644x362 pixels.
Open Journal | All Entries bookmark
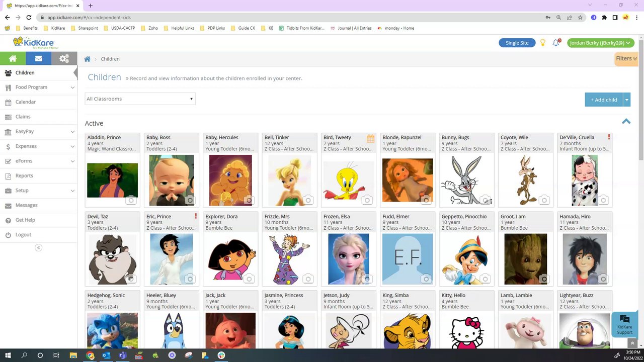pyautogui.click(x=351, y=28)
